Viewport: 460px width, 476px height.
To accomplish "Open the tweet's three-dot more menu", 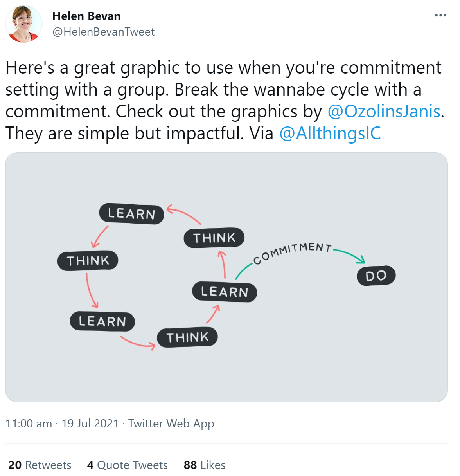I will 440,15.
